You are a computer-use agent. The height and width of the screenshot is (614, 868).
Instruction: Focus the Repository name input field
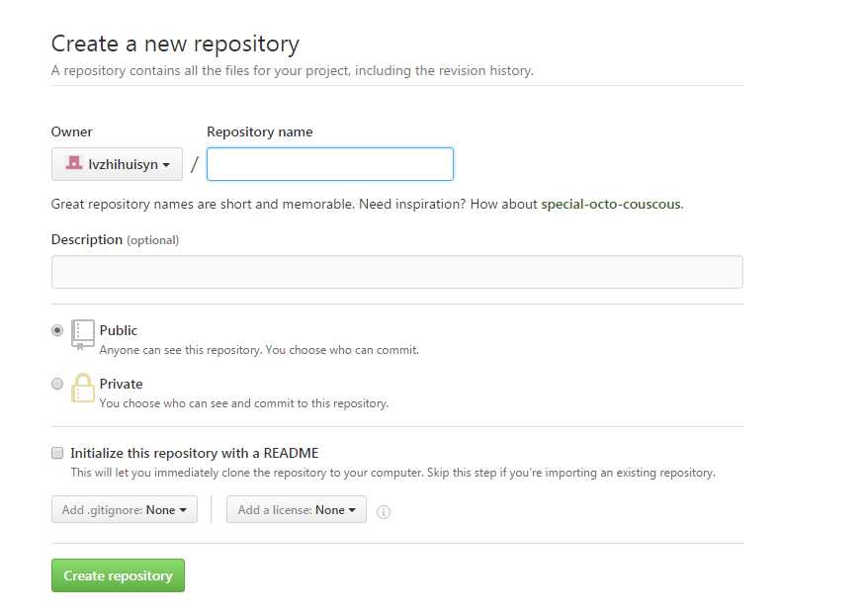point(330,164)
